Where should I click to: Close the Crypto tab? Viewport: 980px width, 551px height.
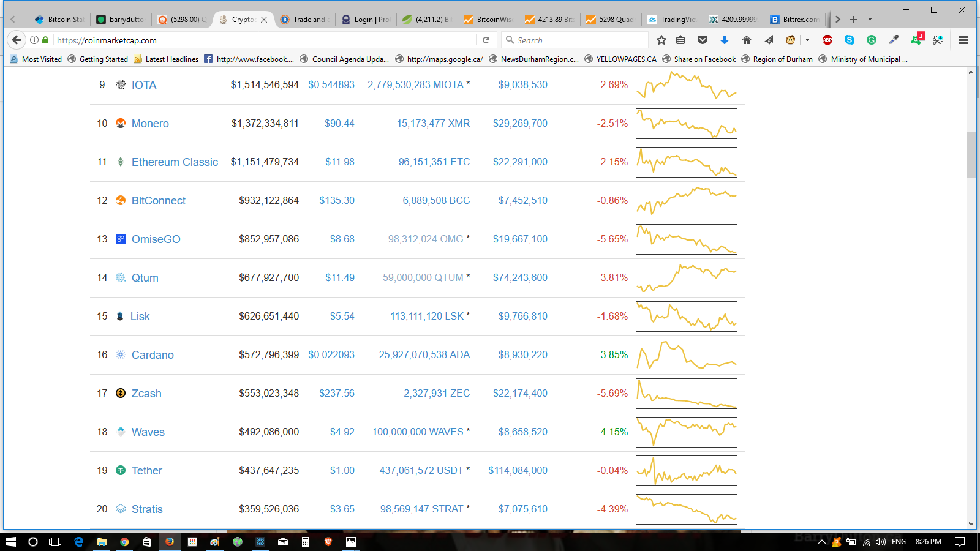tap(264, 20)
